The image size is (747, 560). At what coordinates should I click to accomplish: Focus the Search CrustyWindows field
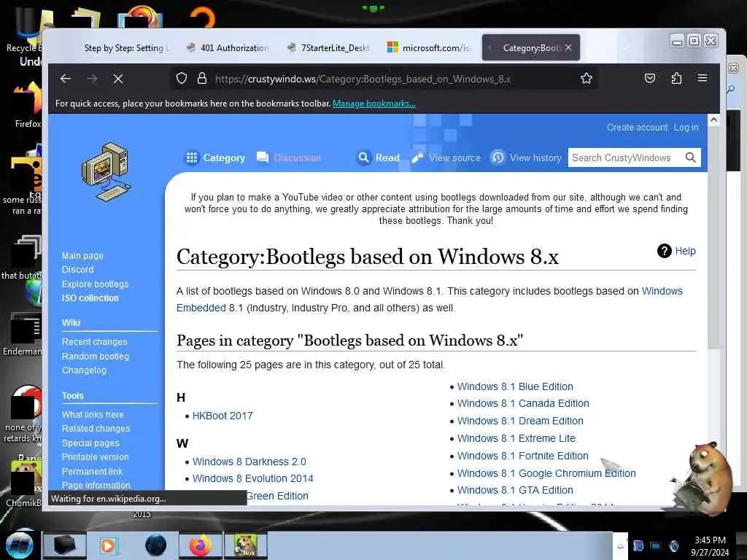pyautogui.click(x=625, y=157)
